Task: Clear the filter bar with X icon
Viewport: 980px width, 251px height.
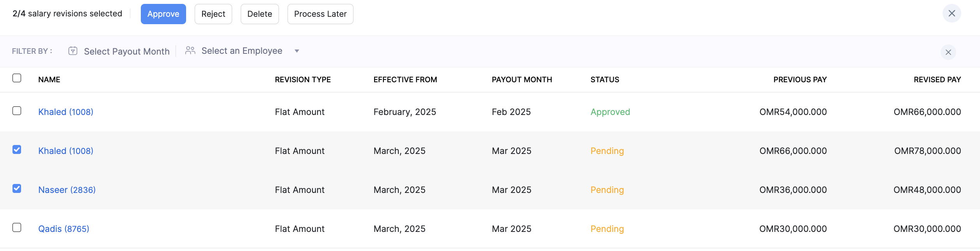Action: 948,52
